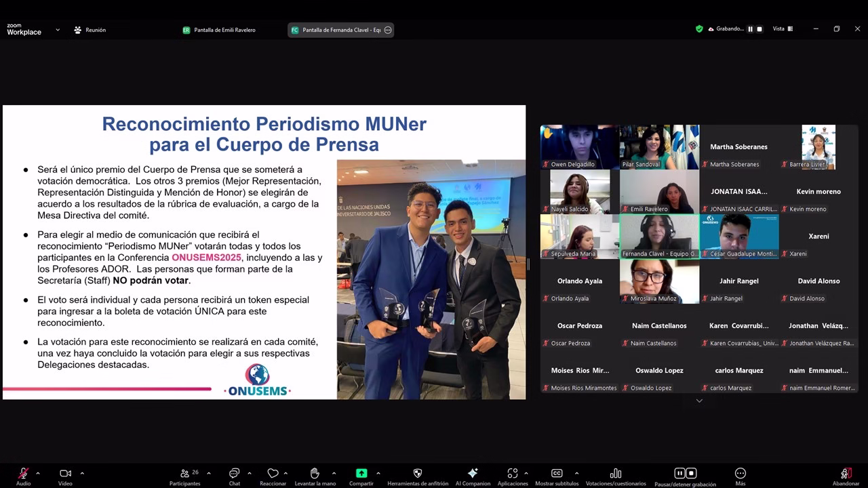Raise hand with Levantar la mano
The height and width of the screenshot is (488, 868).
coord(315,474)
